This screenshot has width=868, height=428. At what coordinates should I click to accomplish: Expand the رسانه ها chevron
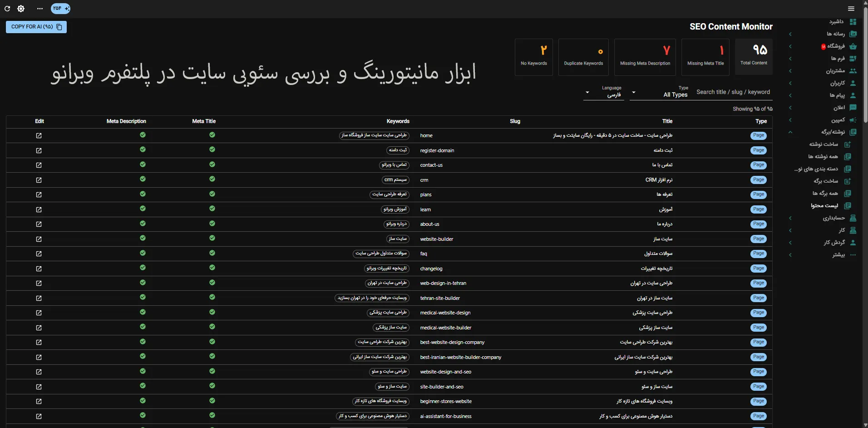790,34
